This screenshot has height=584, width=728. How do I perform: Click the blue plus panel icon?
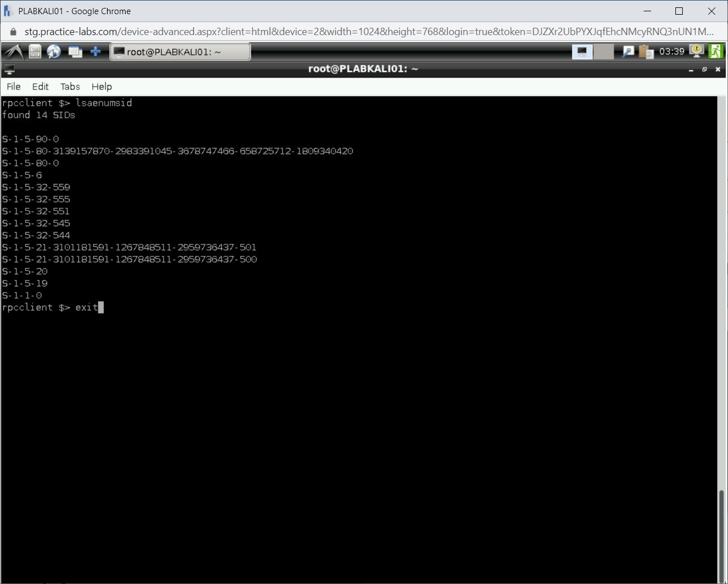click(x=96, y=52)
